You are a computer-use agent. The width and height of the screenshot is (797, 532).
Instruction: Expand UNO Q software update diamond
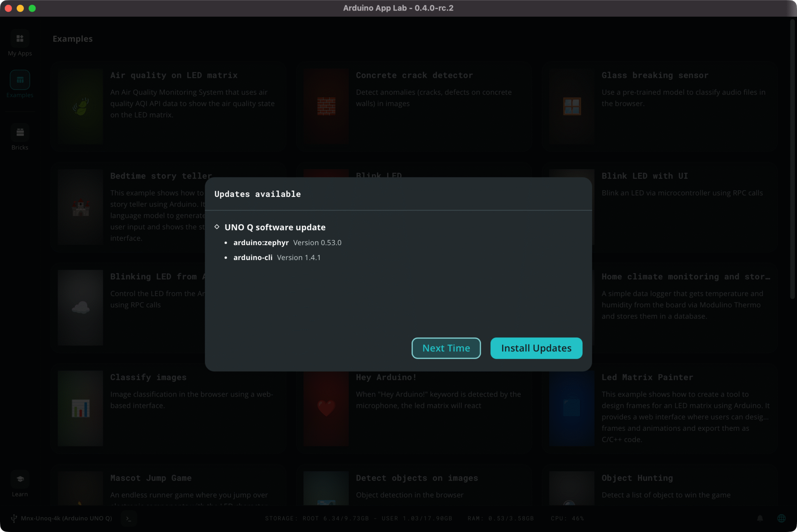point(217,227)
